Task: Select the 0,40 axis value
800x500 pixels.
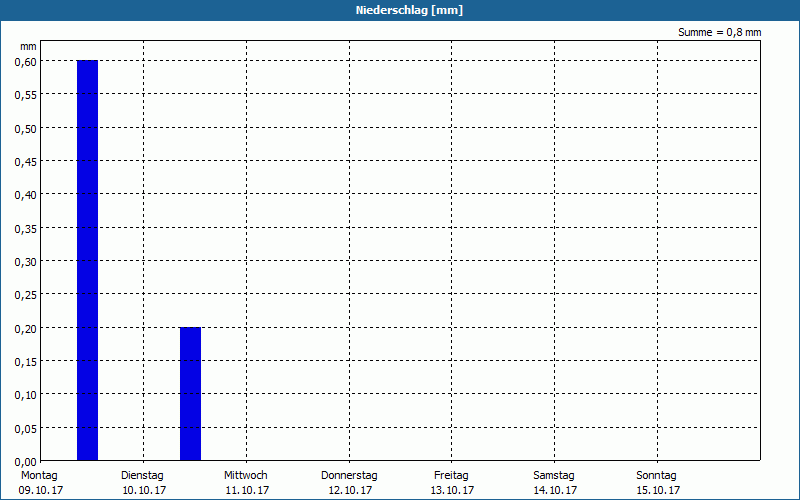Action: coord(26,195)
